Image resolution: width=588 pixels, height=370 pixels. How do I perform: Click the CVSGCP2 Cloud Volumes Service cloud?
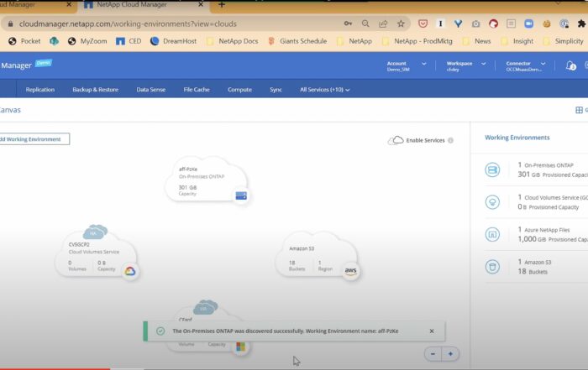click(95, 254)
